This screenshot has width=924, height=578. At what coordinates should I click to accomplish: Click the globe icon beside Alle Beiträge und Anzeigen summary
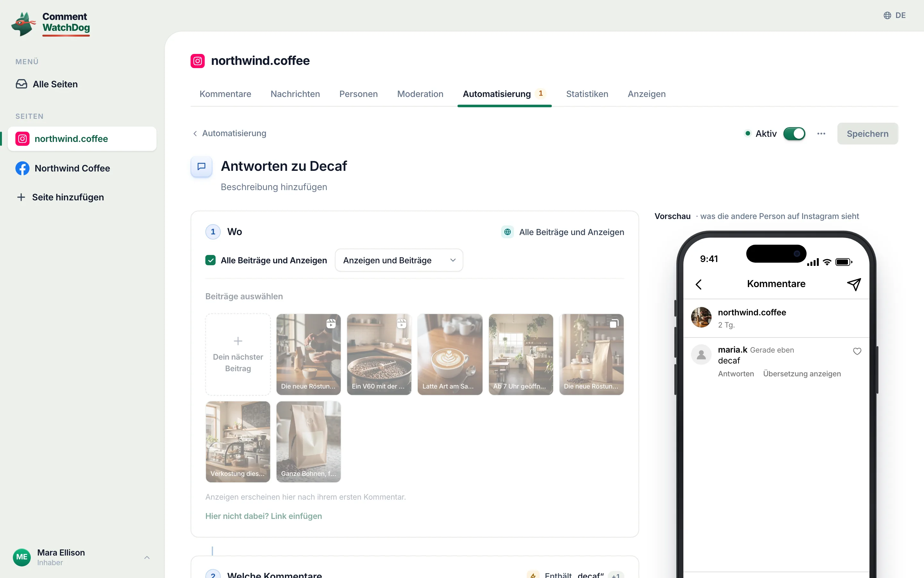[x=507, y=232]
